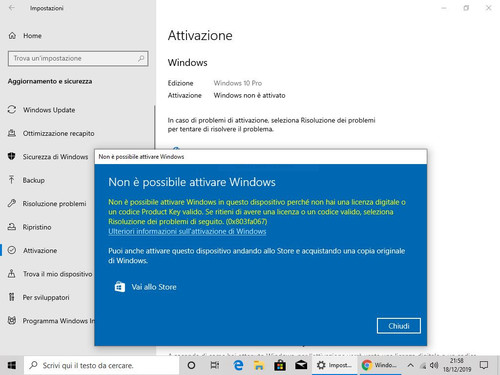Viewport: 500px width, 375px height.
Task: Minimize the Impostazioni window
Action: [x=444, y=8]
